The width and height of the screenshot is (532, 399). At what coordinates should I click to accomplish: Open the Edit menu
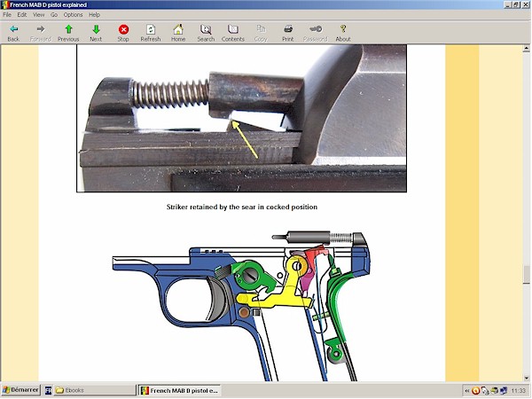click(22, 14)
